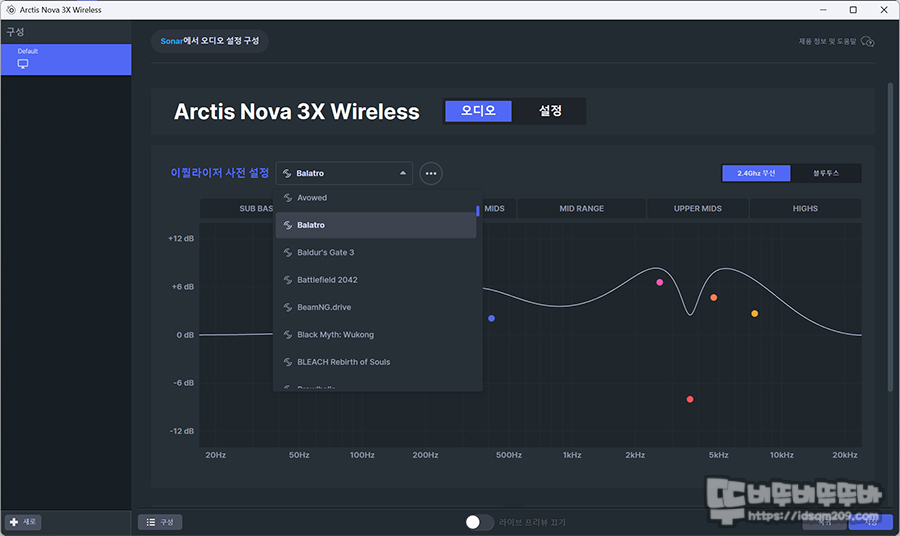Click the preset dropdown list scrollbar
This screenshot has width=900, height=536.
click(x=478, y=211)
